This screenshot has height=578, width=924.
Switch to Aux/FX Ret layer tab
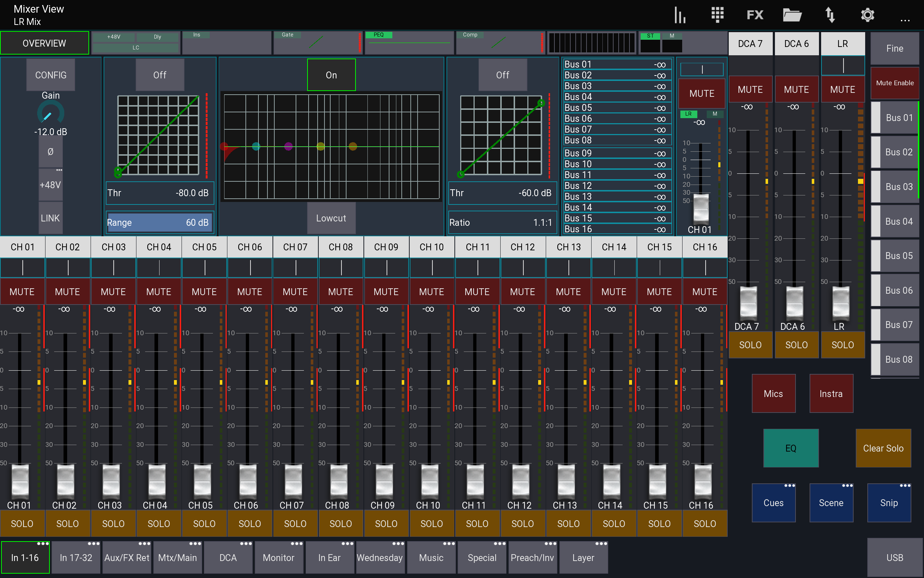click(127, 557)
